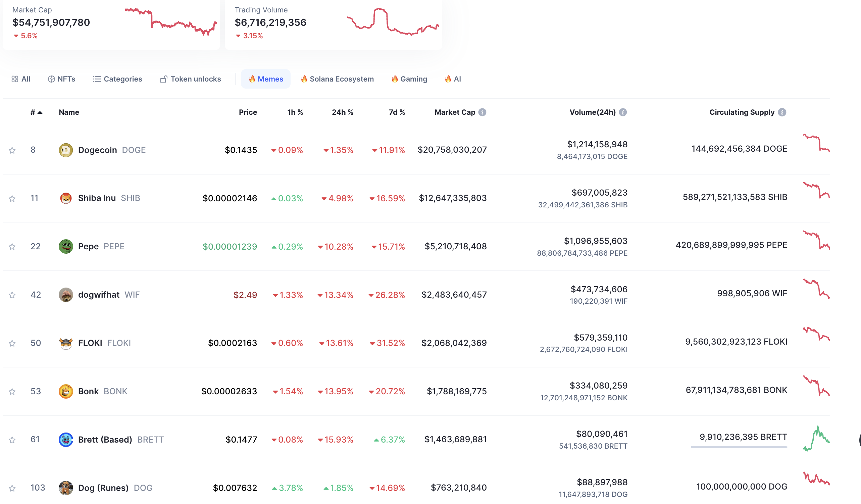861x504 pixels.
Task: Toggle watchlist star for Brett (Based)
Action: coord(12,440)
